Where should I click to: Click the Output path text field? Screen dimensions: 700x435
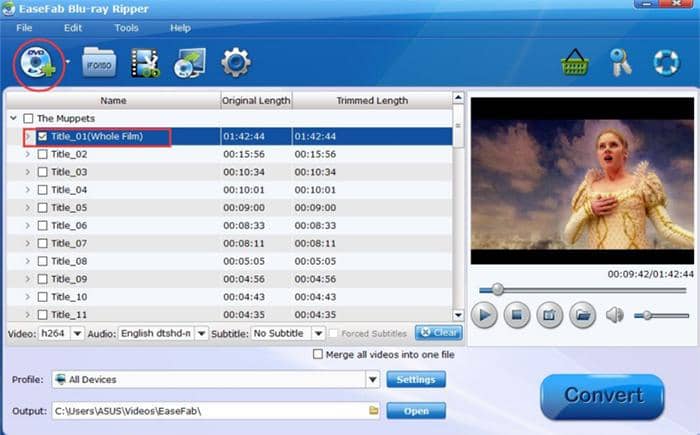[216, 411]
